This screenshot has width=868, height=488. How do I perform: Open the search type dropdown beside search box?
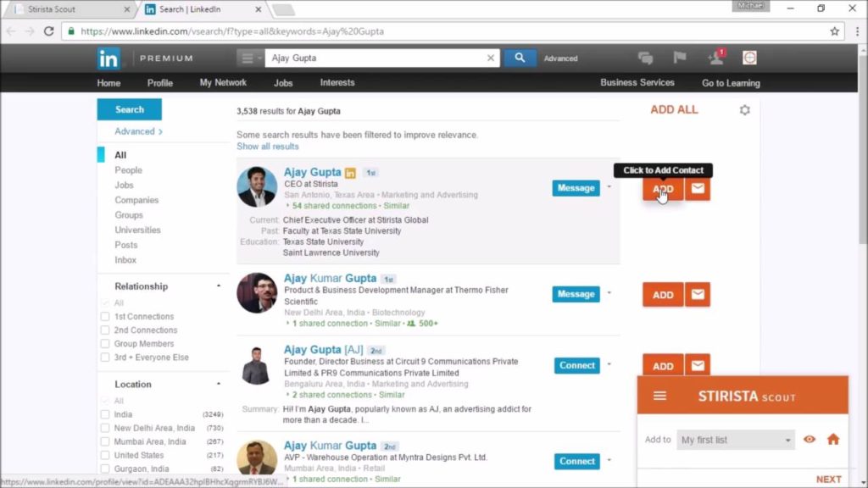(x=250, y=58)
